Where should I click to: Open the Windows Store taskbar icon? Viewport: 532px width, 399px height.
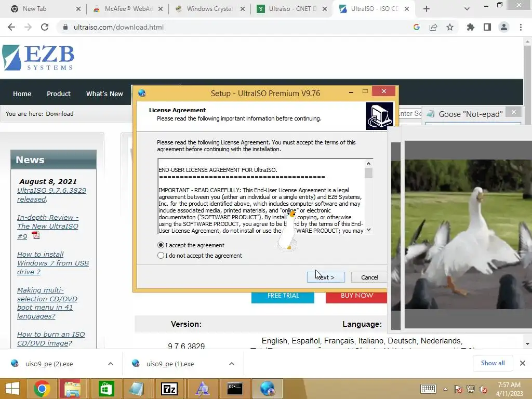coord(106,389)
